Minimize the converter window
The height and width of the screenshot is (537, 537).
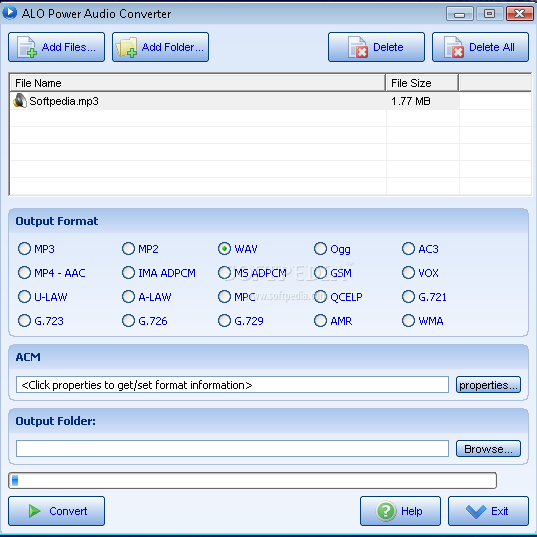click(x=460, y=14)
